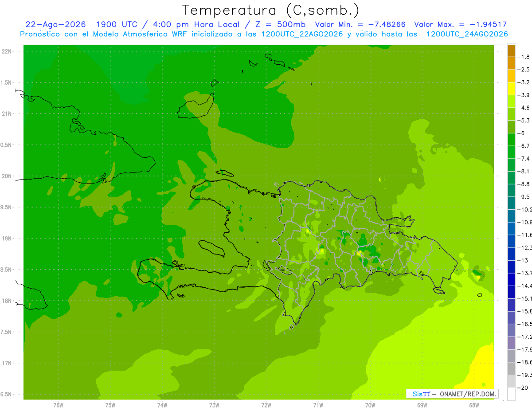Select the 'Z = 500mb' level label
The image size is (532, 411).
[281, 25]
